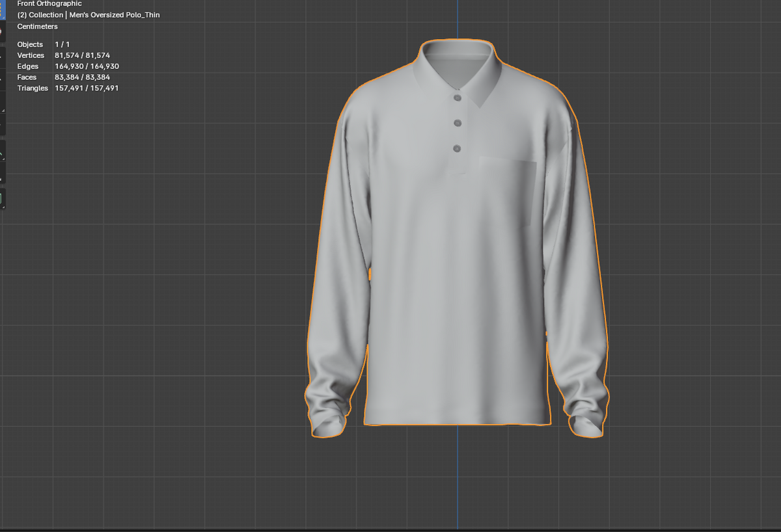The image size is (781, 532).
Task: Select the bottom button on the polo placket
Action: (x=457, y=149)
